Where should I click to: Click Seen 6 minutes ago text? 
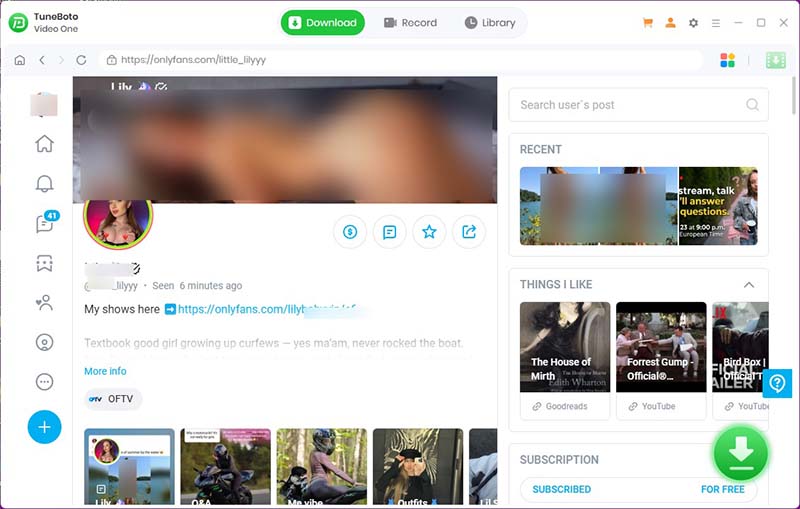(x=197, y=286)
